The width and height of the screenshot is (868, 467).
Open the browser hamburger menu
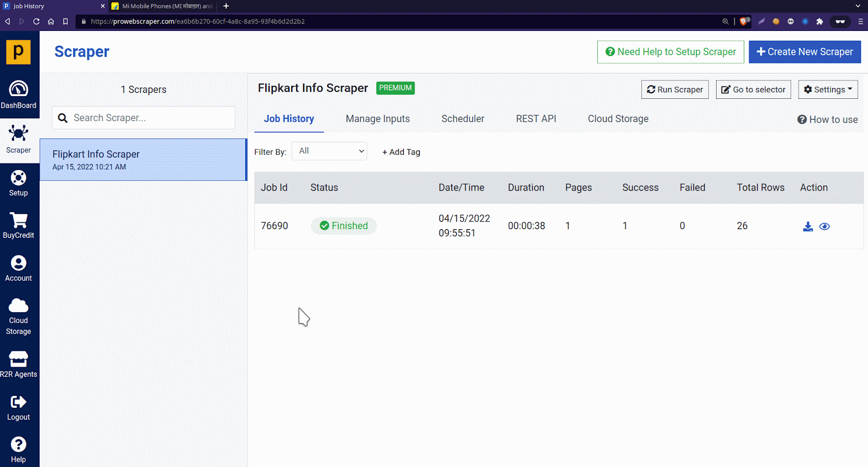860,21
